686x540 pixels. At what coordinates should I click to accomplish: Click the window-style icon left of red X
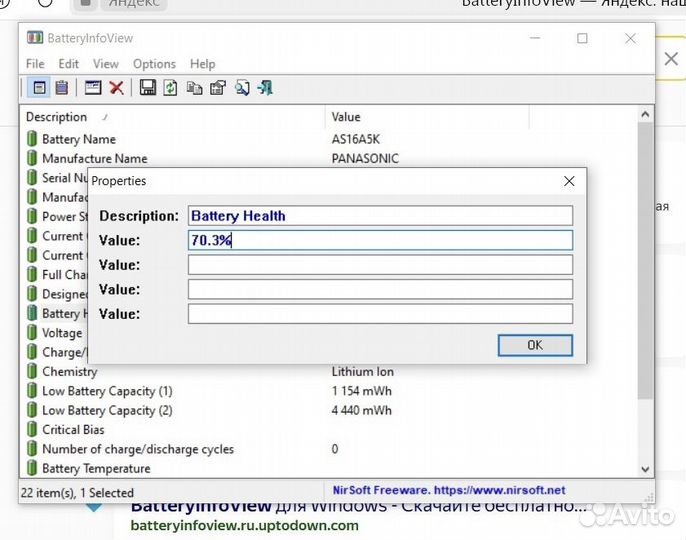pos(93,88)
